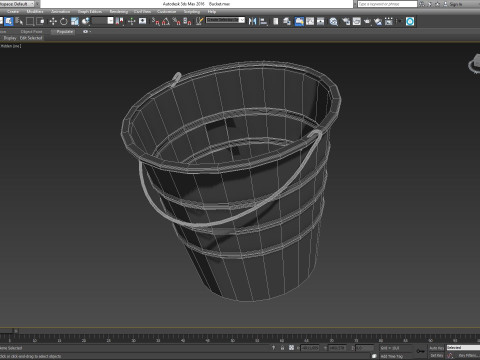
Task: Switch to Object Paint ribbon tab
Action: click(x=32, y=32)
